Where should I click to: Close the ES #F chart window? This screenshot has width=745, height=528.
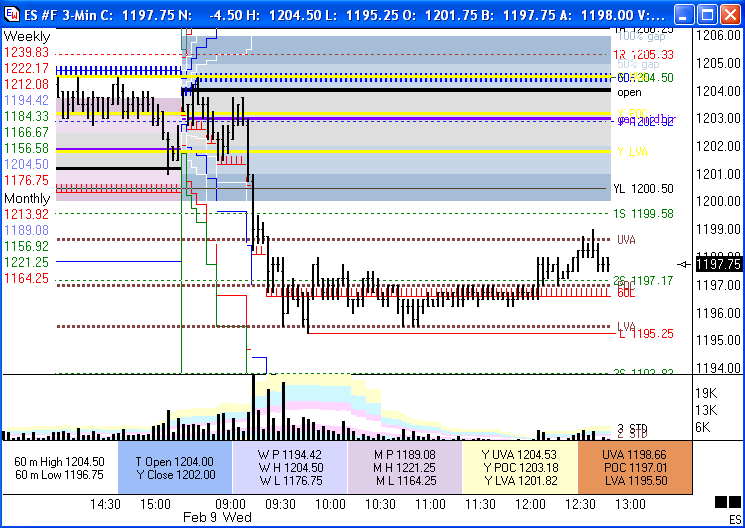(729, 15)
